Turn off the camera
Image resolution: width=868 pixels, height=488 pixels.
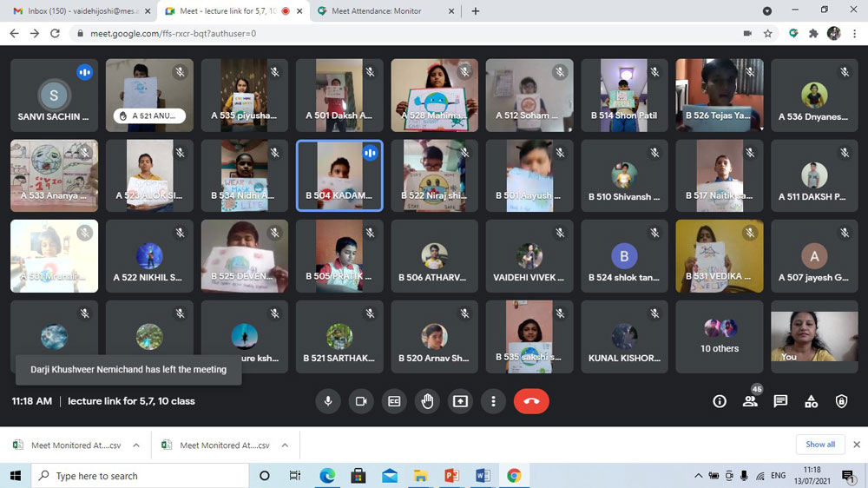coord(360,401)
